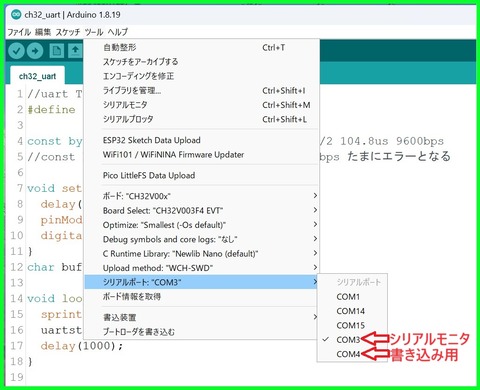Click the Open sketch up-arrow icon
This screenshot has height=390, width=480.
[x=75, y=51]
